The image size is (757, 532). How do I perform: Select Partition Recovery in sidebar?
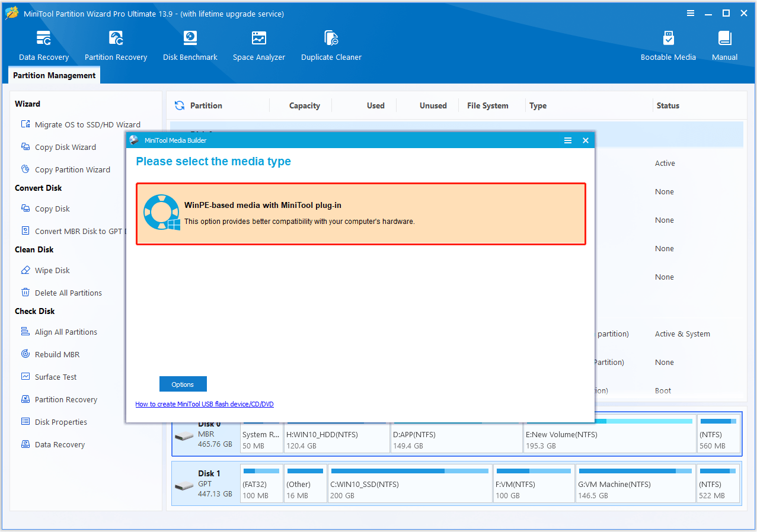click(x=59, y=399)
